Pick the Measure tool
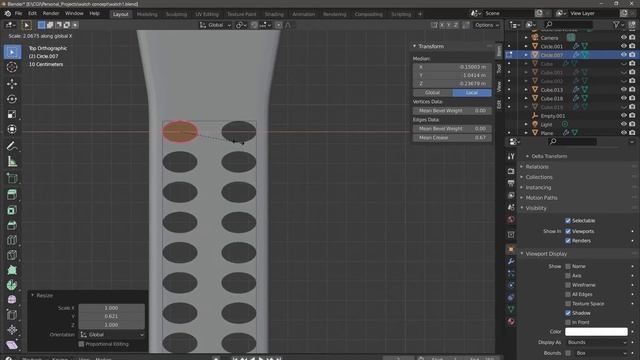 12,162
